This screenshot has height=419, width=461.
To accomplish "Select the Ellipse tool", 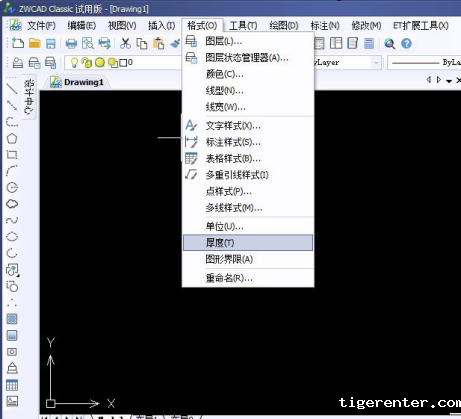I will tap(12, 237).
